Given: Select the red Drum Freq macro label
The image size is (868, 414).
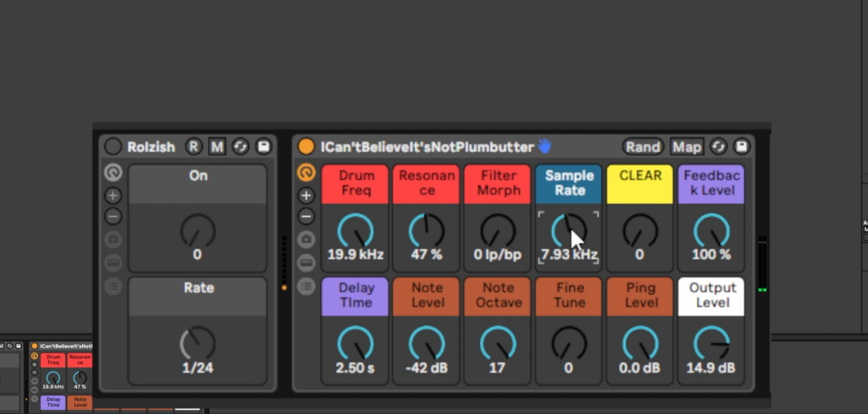Looking at the screenshot, I should click(355, 184).
